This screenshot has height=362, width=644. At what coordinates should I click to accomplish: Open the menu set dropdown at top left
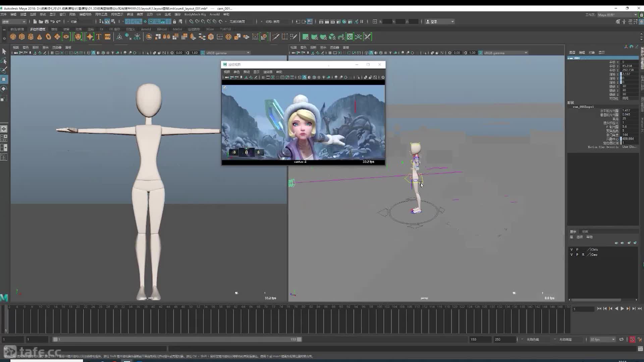click(x=14, y=21)
